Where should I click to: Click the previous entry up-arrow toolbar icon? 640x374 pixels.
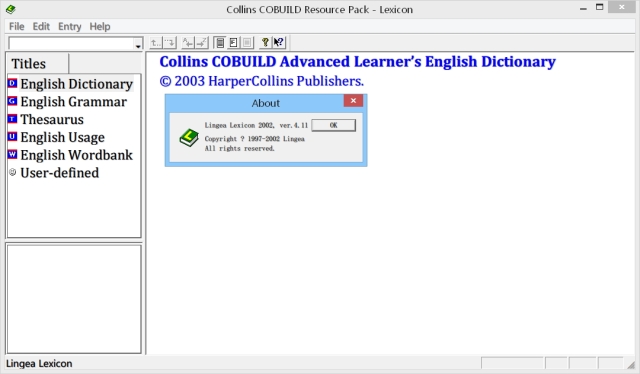pyautogui.click(x=156, y=42)
